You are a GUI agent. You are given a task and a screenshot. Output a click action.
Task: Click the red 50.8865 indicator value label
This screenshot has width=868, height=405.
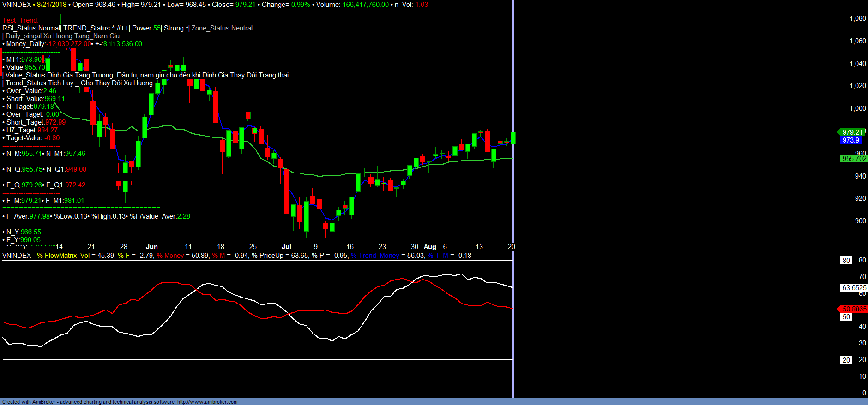click(x=854, y=309)
